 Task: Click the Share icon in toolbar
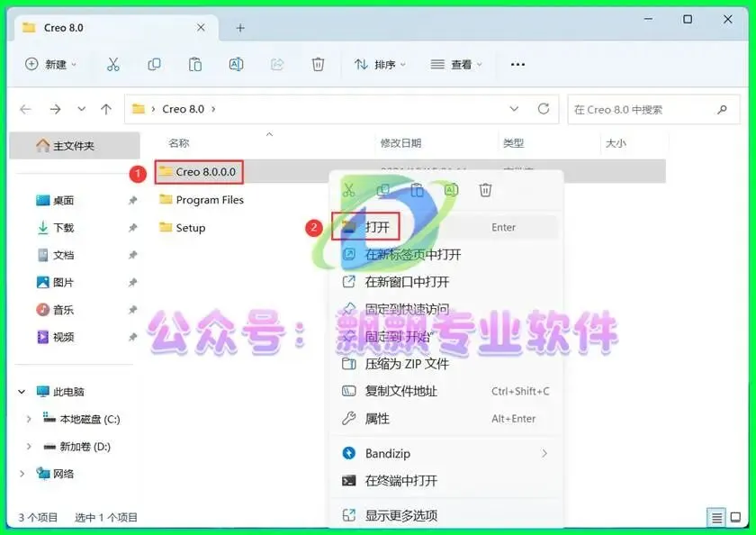[277, 64]
